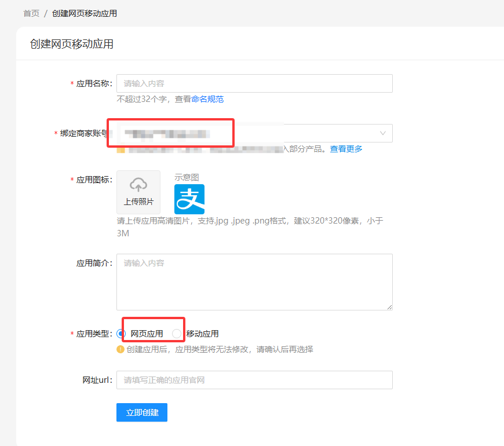Navigate to 首页 via the breadcrumb
Image resolution: width=504 pixels, height=446 pixels.
(x=31, y=13)
